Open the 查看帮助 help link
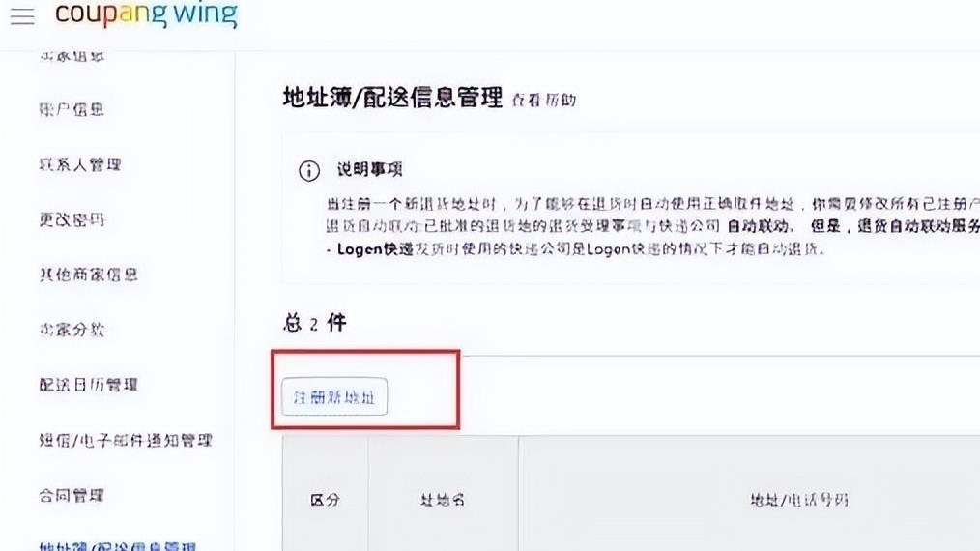 pyautogui.click(x=544, y=100)
